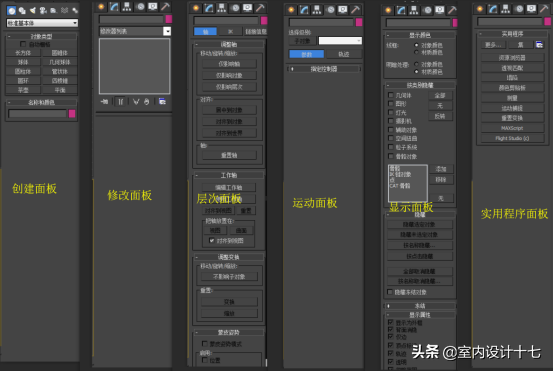Click the Create (sun) tab icon in Modify panel
The height and width of the screenshot is (371, 553).
(101, 7)
